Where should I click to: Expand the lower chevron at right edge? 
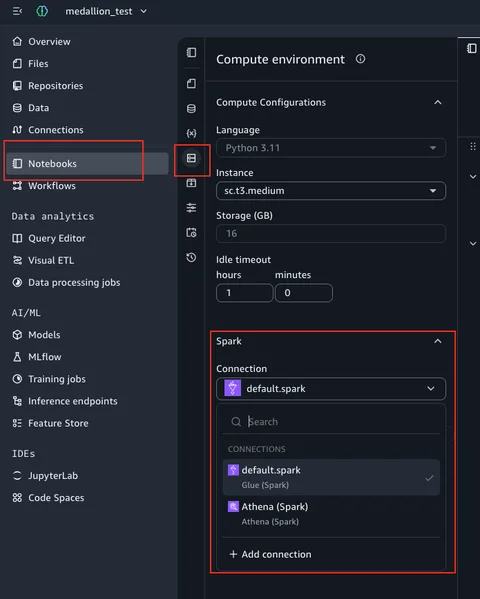(x=473, y=243)
